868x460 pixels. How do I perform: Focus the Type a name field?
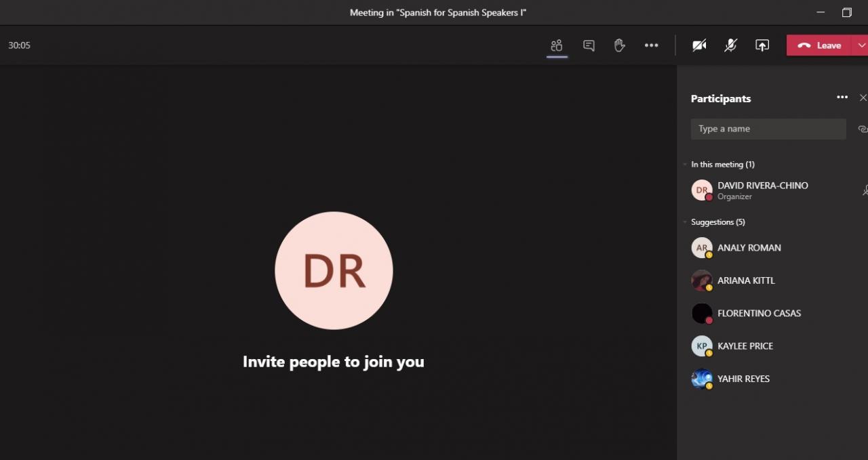click(768, 129)
